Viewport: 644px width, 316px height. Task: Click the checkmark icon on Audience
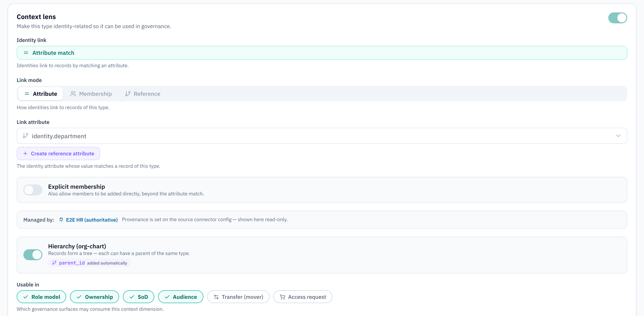point(167,297)
